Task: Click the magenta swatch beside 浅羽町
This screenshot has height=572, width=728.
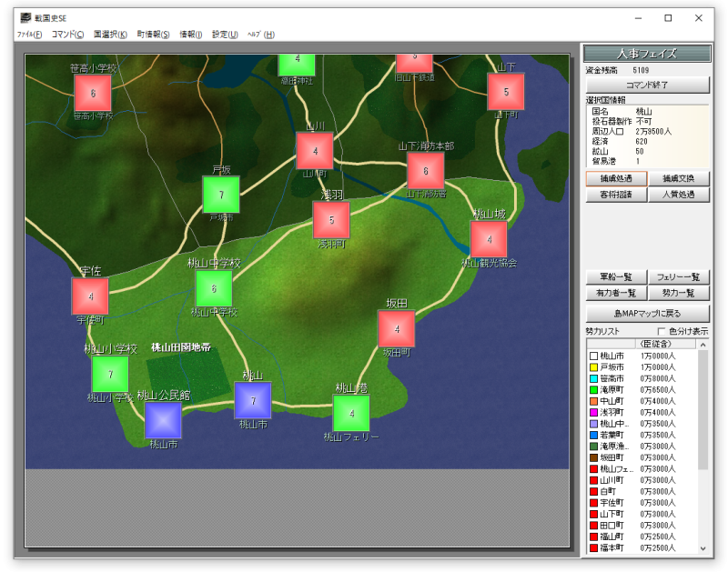Action: point(593,413)
